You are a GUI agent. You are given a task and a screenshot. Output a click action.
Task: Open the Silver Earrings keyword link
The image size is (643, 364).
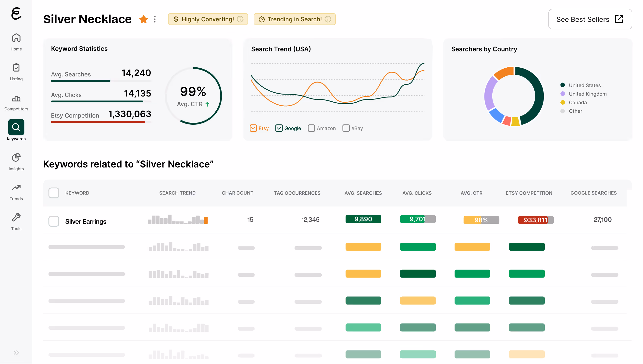[x=86, y=221]
